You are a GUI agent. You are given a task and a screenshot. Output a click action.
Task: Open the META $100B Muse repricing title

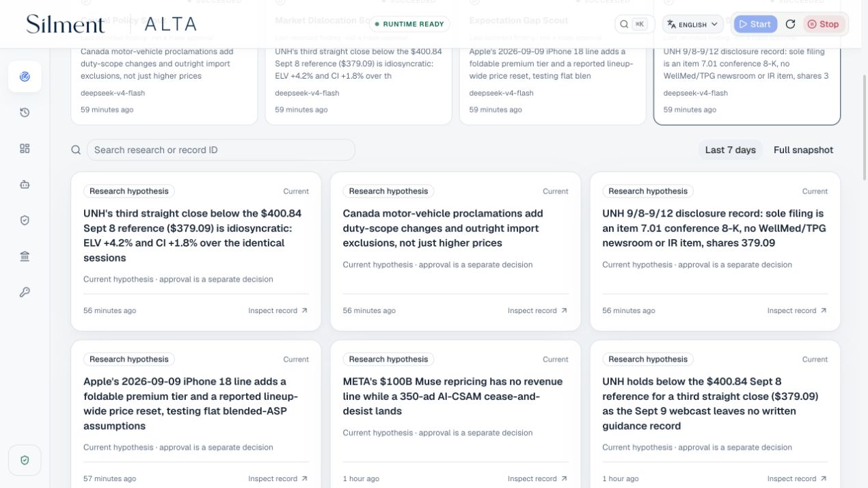452,396
